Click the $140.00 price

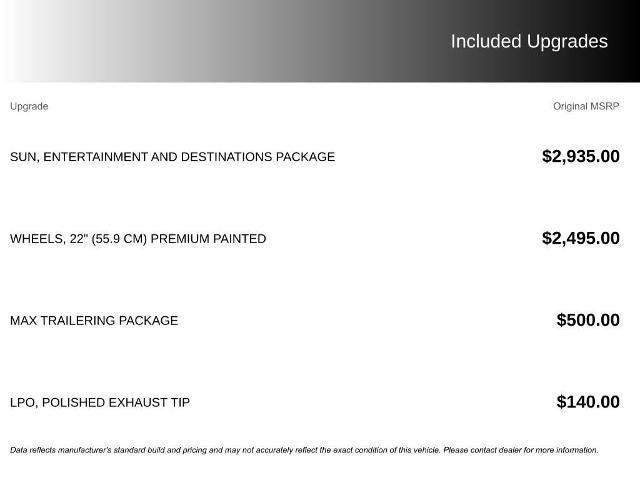pos(588,402)
